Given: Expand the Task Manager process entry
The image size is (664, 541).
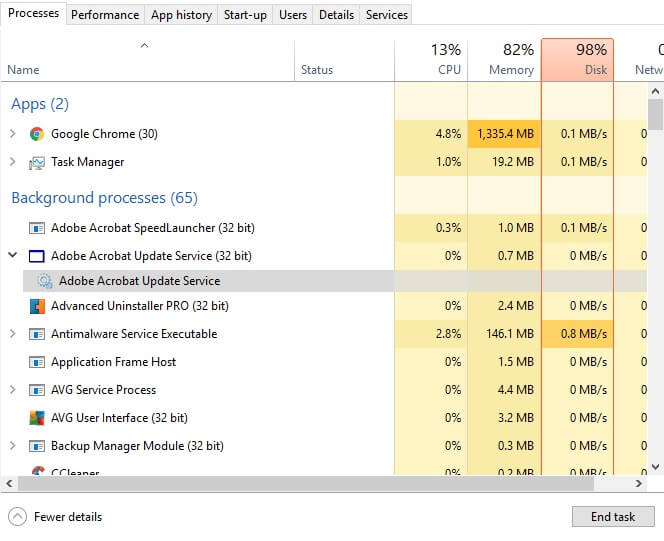Looking at the screenshot, I should pos(13,162).
